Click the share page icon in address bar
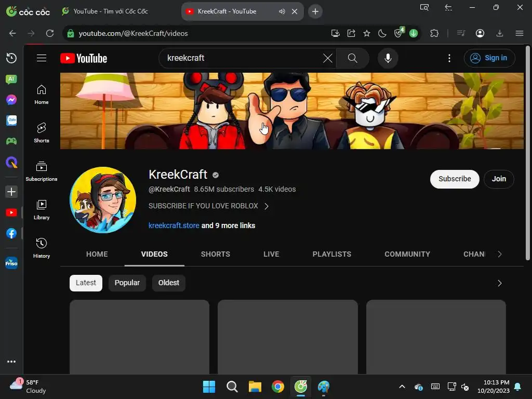Image resolution: width=532 pixels, height=399 pixels. click(x=351, y=33)
